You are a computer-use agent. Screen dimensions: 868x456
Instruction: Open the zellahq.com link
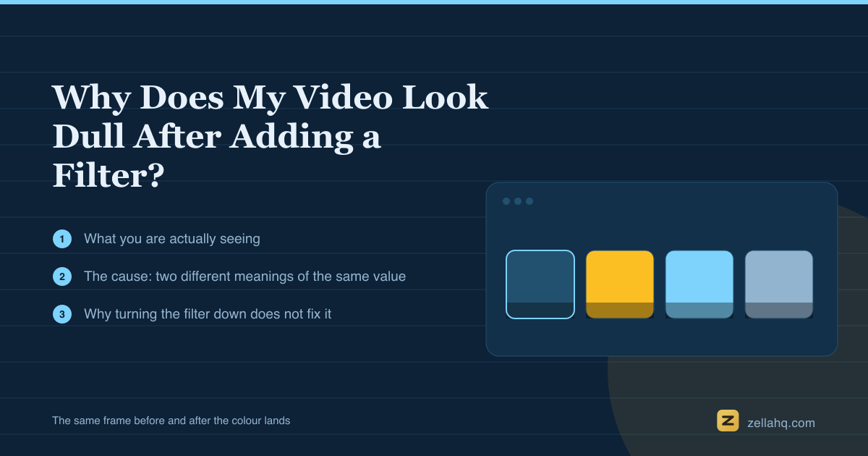(x=780, y=423)
